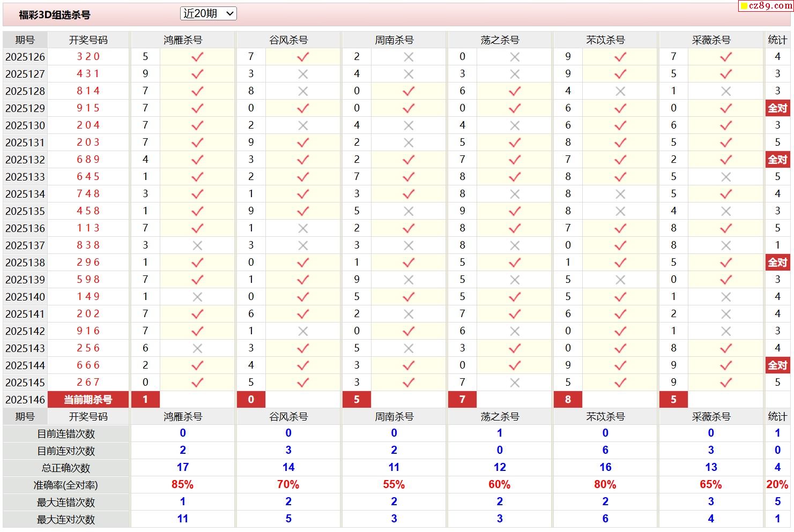Click 芣苡 current kill number 8 badge
The height and width of the screenshot is (532, 794).
coord(568,400)
